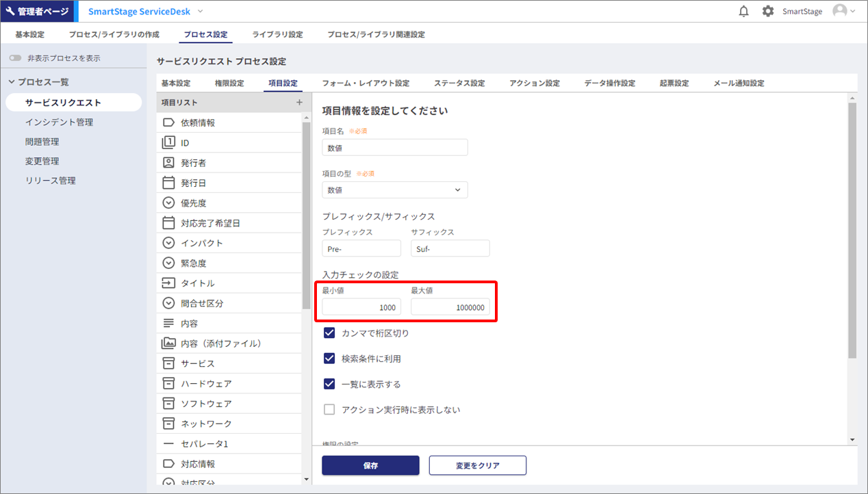Switch to the ステータス設定 tab
This screenshot has width=868, height=494.
(x=459, y=83)
